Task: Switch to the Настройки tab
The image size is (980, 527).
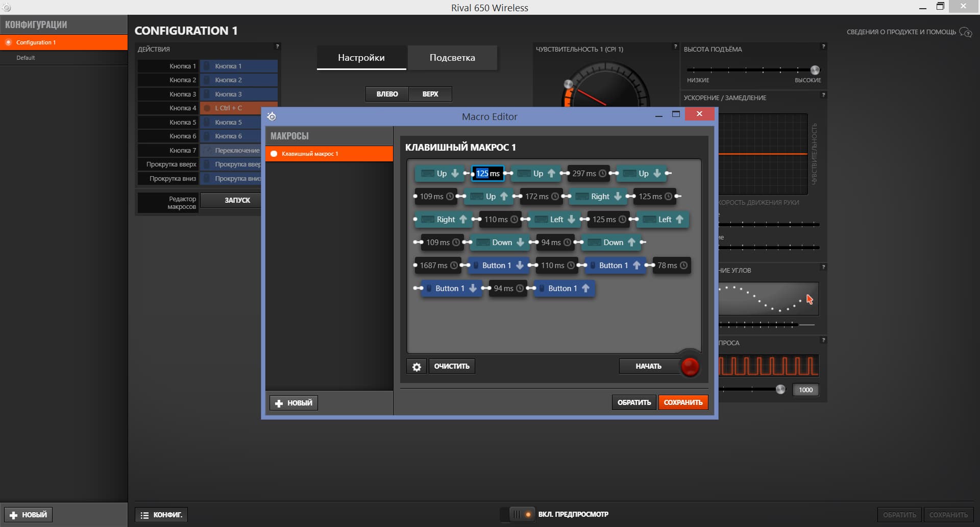Action: pyautogui.click(x=361, y=58)
